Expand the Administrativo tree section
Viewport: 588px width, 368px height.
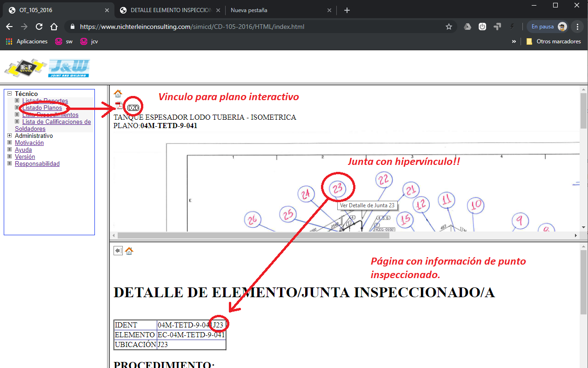coord(10,136)
